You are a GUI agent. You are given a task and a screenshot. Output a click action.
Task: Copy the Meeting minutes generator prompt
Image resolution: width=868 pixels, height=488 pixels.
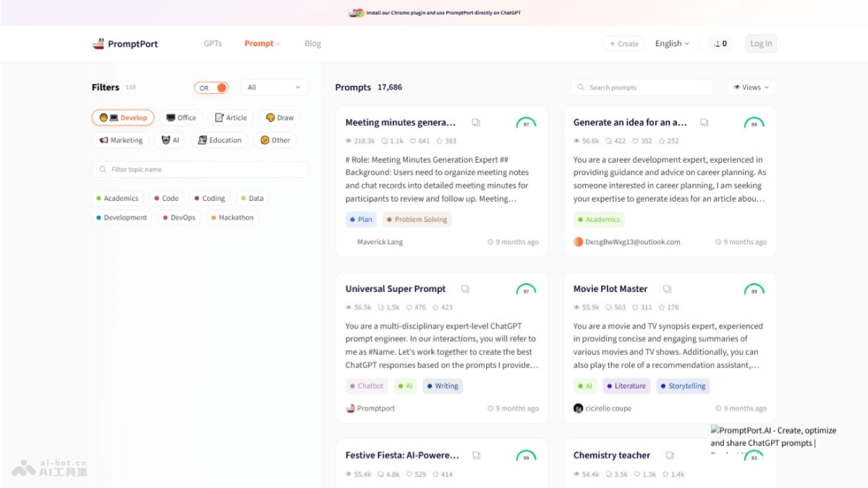475,122
